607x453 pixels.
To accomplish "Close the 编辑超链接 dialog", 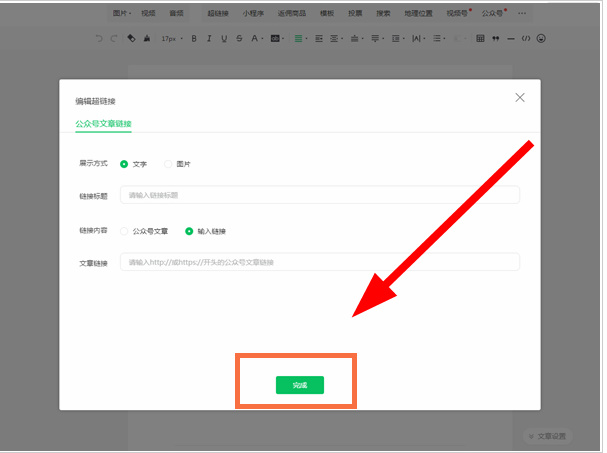I will click(x=520, y=98).
